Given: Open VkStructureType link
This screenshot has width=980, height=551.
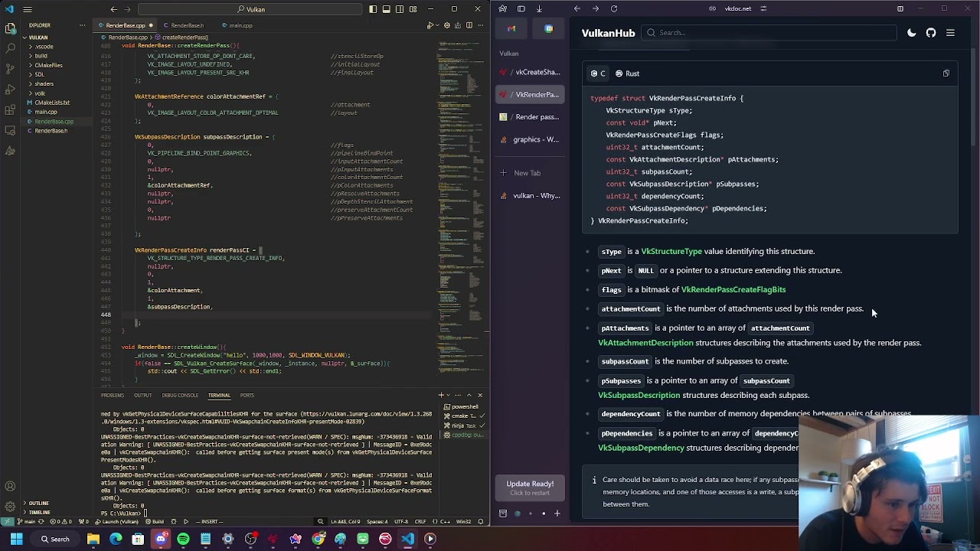Looking at the screenshot, I should point(671,251).
